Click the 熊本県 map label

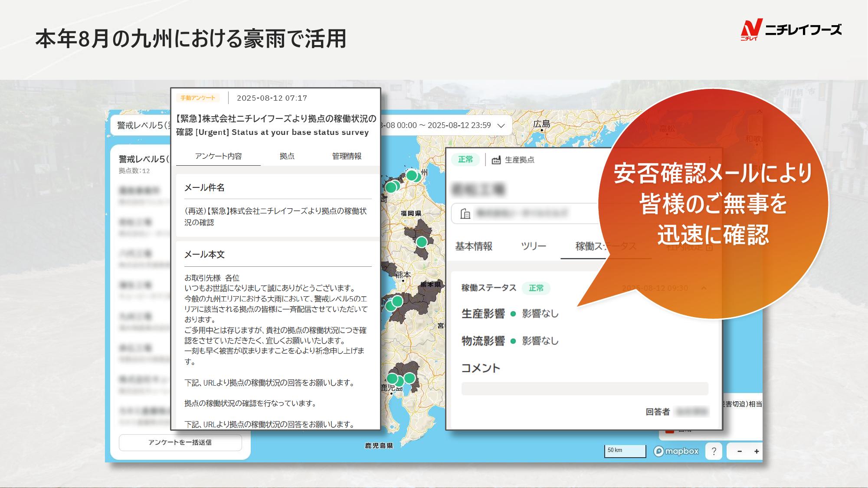[430, 285]
